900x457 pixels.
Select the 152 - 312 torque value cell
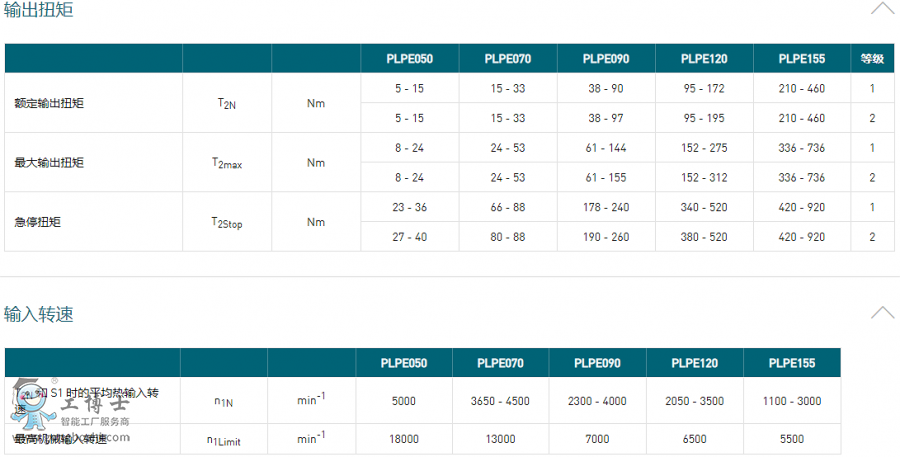coord(704,178)
